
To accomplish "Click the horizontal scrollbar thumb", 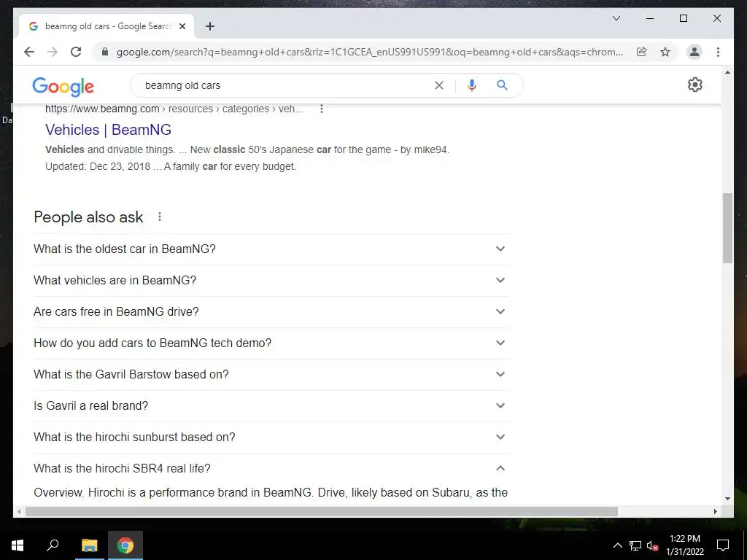I will pos(322,511).
